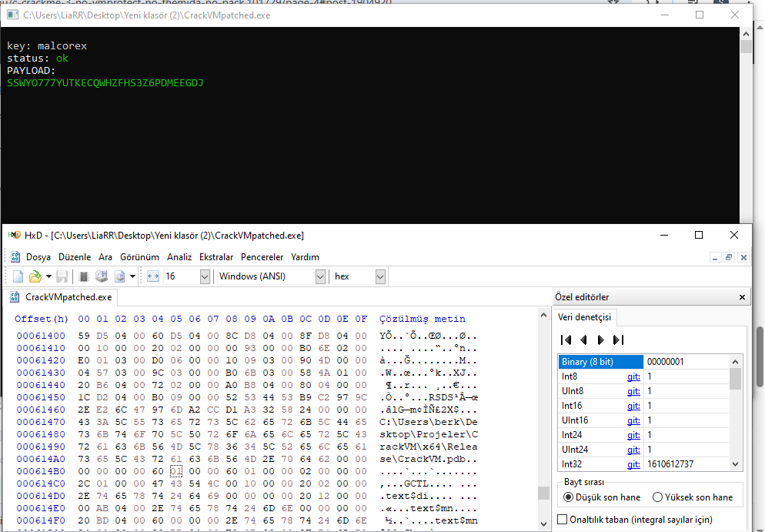Go to previous byte in data inspector
This screenshot has height=532, width=765.
(x=583, y=340)
